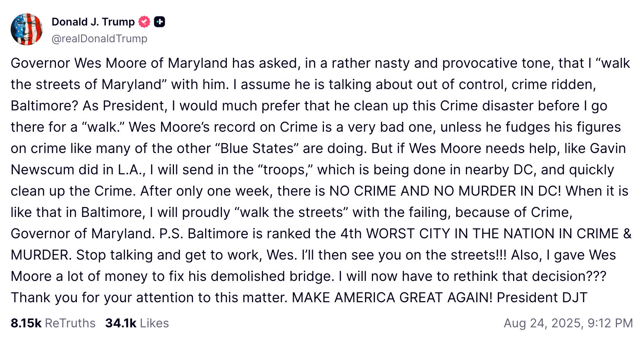Open the flag-painted profile avatar
The width and height of the screenshot is (644, 338).
click(x=27, y=29)
